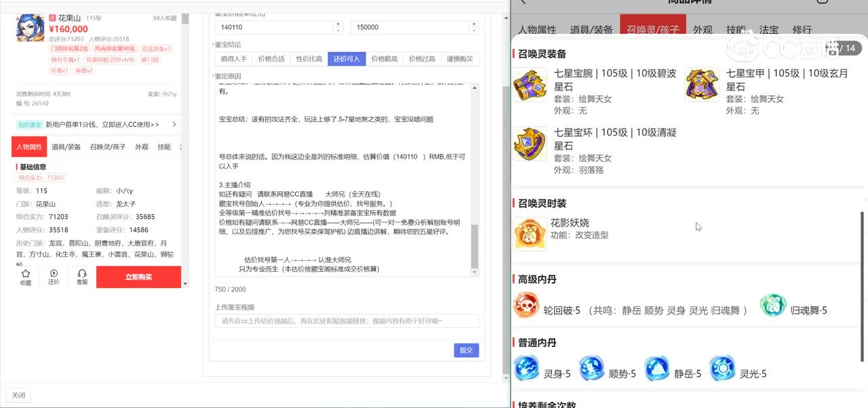Click the 静岳 blue pill icon
Viewport: 868px width, 408px height.
click(x=656, y=369)
